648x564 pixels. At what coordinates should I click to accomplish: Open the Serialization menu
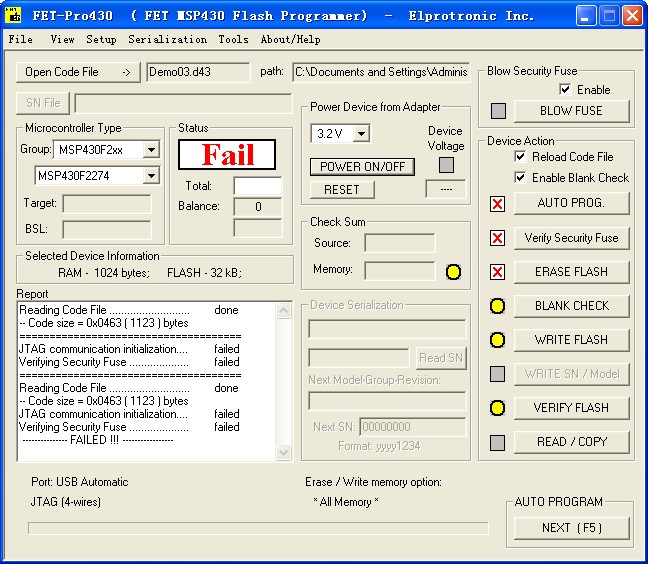point(167,39)
